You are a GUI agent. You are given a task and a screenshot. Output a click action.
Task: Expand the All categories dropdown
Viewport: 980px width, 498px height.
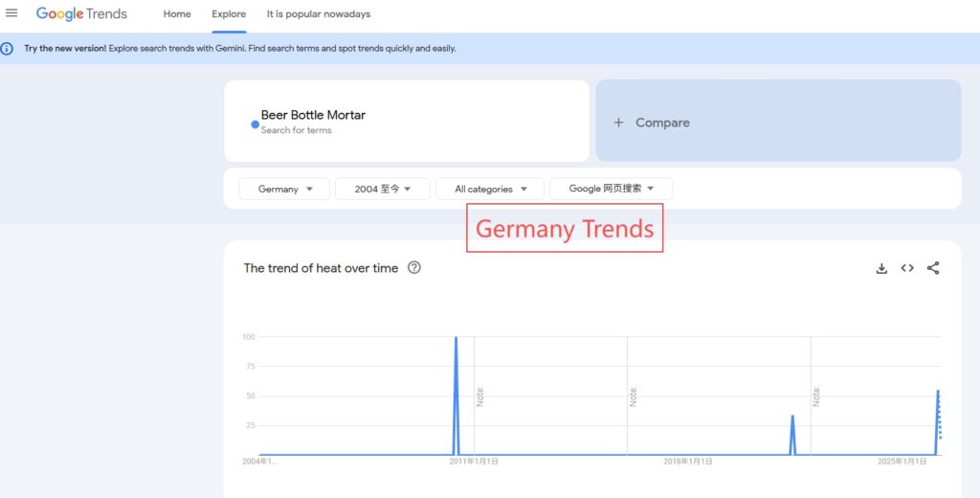click(x=490, y=189)
